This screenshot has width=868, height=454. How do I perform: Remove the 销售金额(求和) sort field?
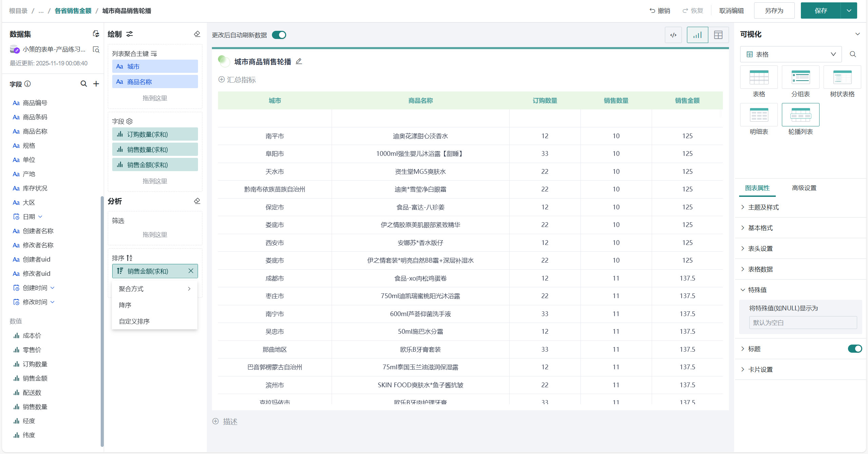click(x=191, y=271)
